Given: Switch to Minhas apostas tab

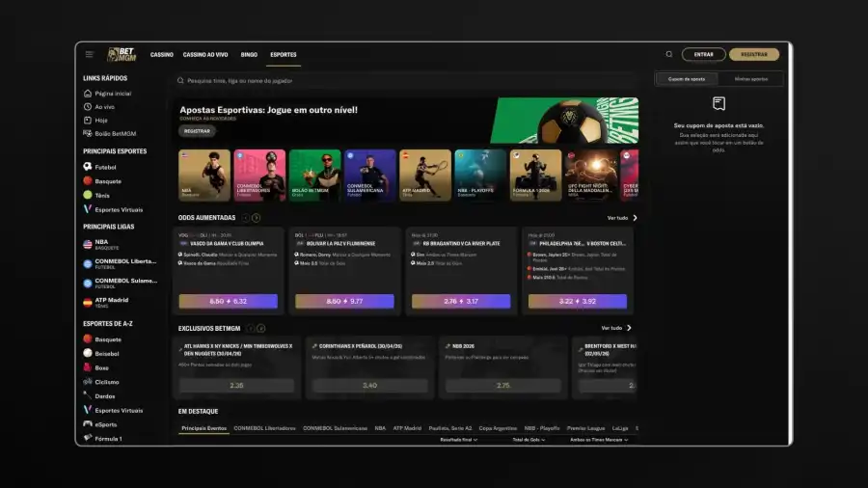Looking at the screenshot, I should click(x=750, y=79).
